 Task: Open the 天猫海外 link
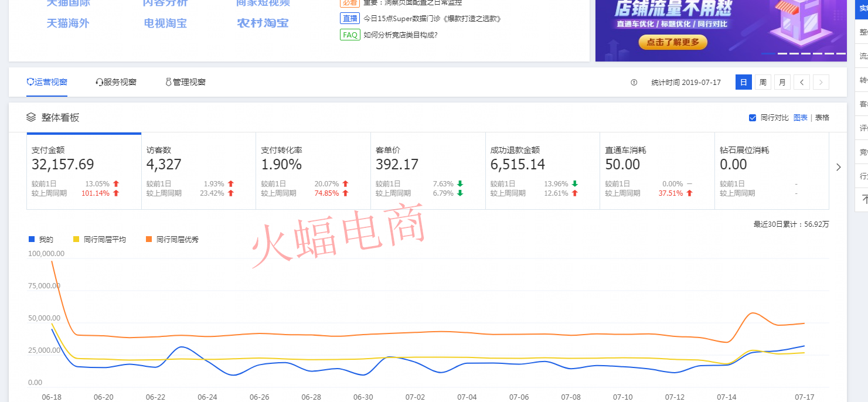tap(68, 23)
